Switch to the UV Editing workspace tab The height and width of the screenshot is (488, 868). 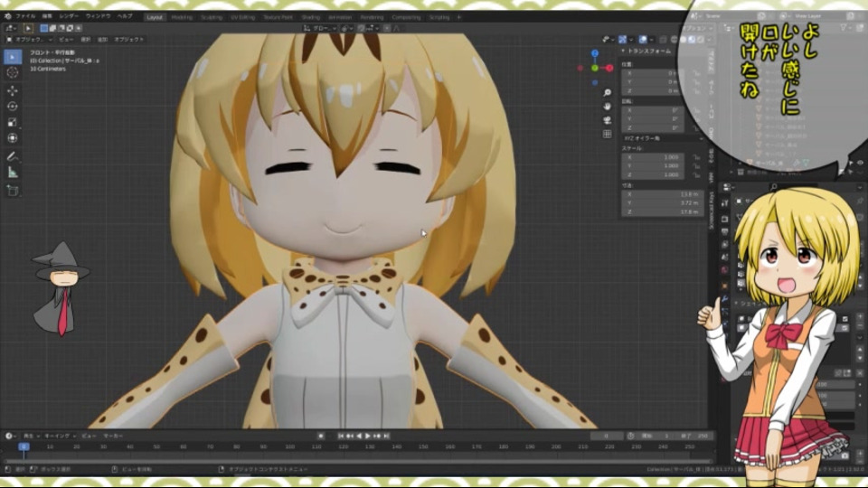pos(242,17)
